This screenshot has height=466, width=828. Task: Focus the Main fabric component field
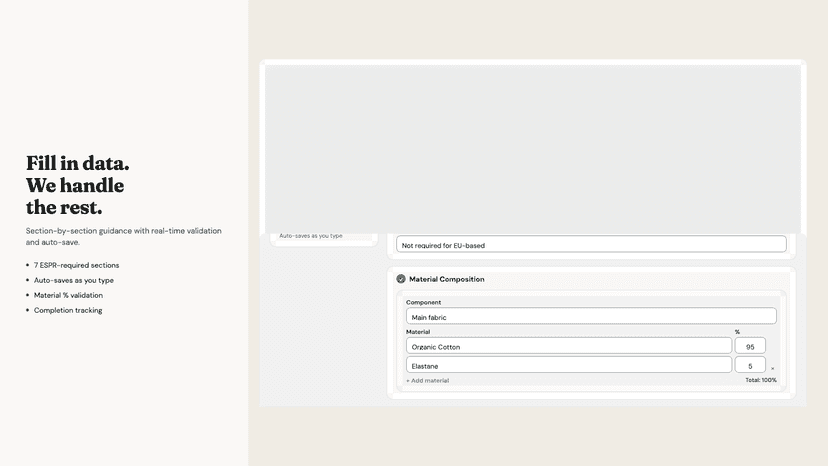pyautogui.click(x=591, y=316)
